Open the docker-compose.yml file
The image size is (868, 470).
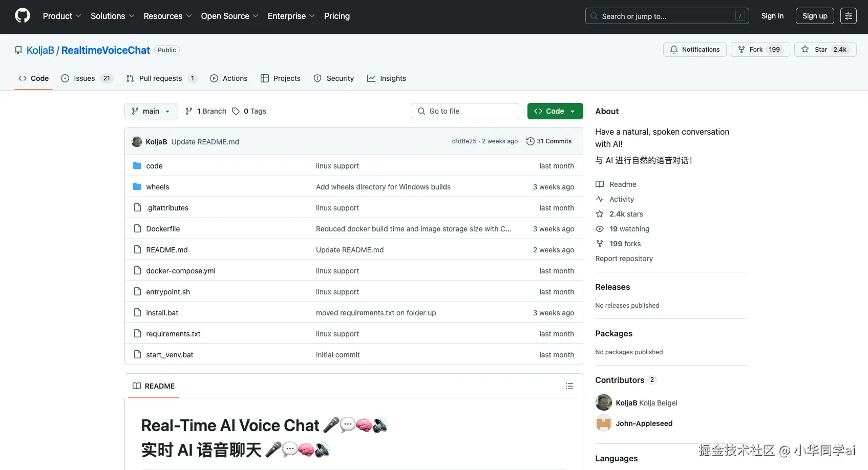[181, 271]
